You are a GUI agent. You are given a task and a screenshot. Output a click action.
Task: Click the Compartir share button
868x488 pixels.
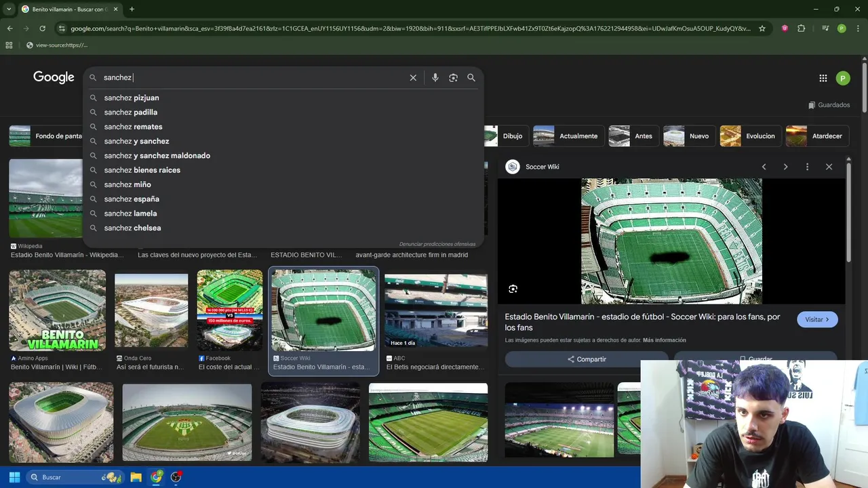pyautogui.click(x=587, y=359)
